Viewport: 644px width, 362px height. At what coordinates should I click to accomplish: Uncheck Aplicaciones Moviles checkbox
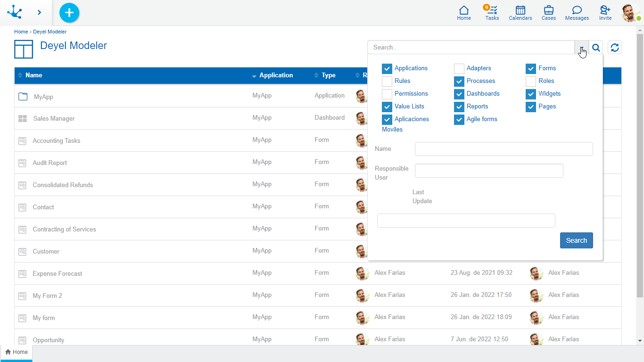coord(387,120)
